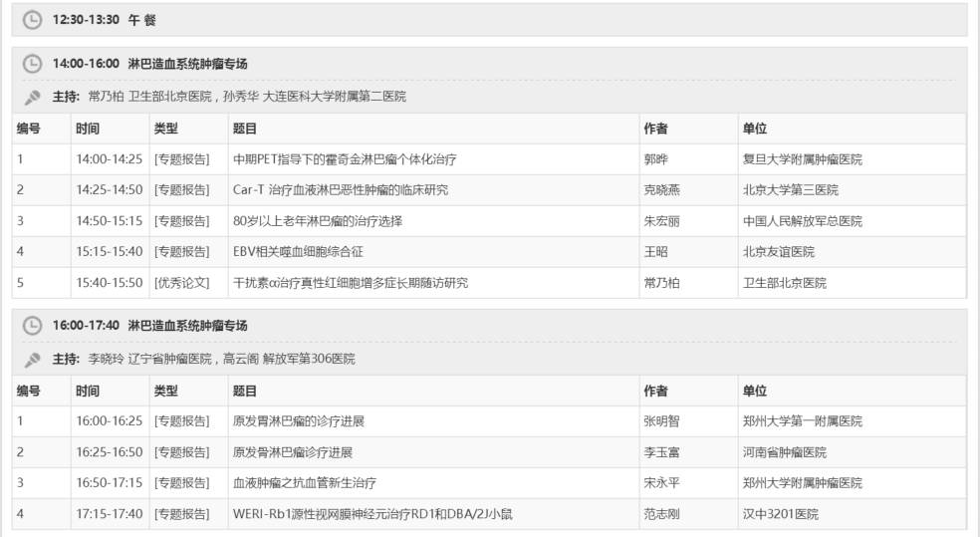The image size is (980, 537).
Task: Click the microphone icon beside 主持: 李晓玲
Action: tap(32, 360)
